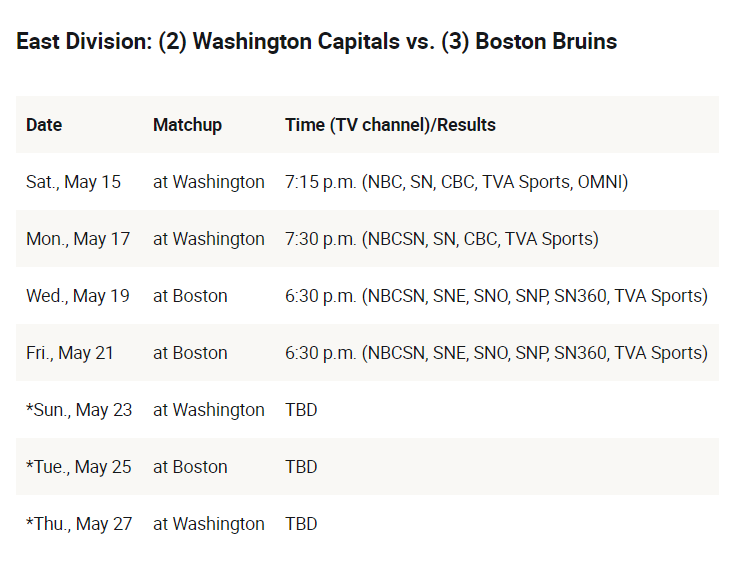Select the Date column header

click(x=44, y=125)
